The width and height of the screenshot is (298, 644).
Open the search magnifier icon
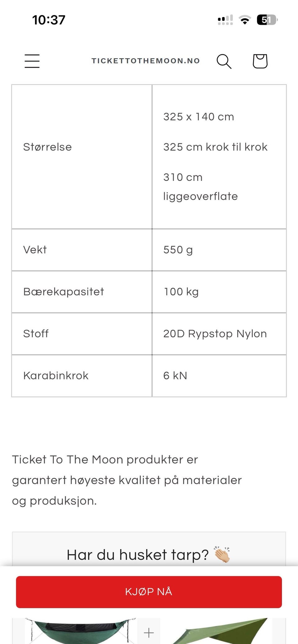224,61
